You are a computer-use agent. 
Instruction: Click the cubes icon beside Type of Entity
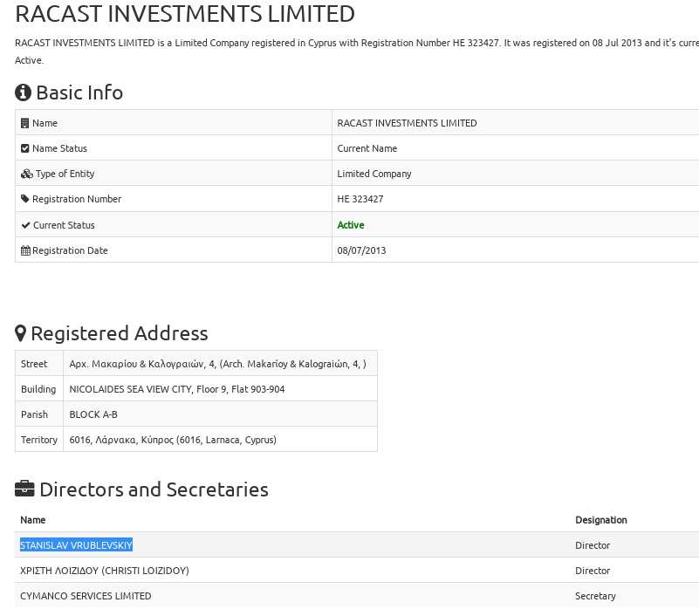click(26, 174)
